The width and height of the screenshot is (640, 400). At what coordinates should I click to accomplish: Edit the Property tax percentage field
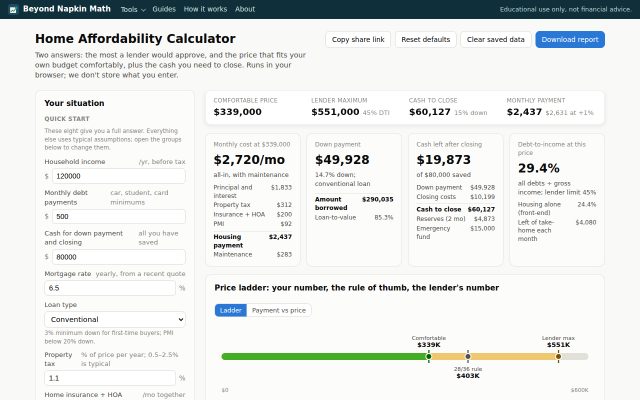tap(110, 378)
